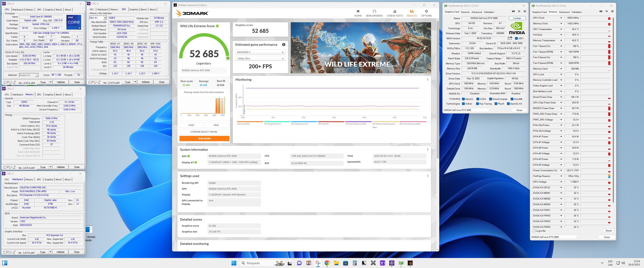This screenshot has height=268, width=644.
Task: Enable Log to file checkbox
Action: pyautogui.click(x=534, y=231)
